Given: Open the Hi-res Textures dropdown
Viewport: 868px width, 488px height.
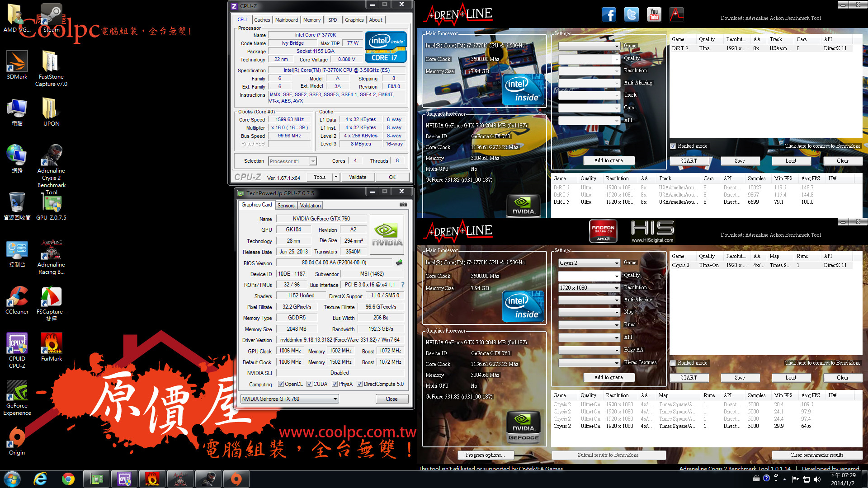Looking at the screenshot, I should tap(589, 363).
